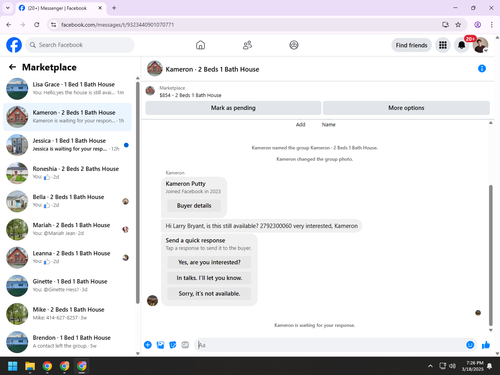Open the apps grid menu
This screenshot has width=500, height=375.
coord(443,45)
